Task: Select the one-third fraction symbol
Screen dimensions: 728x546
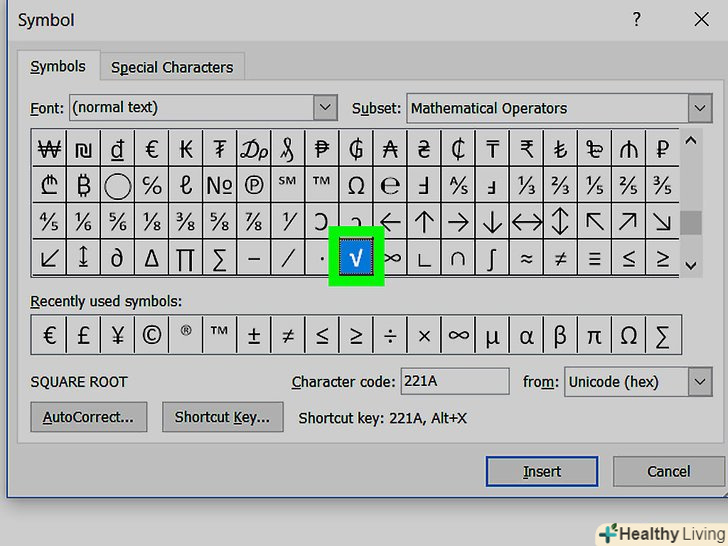Action: click(x=526, y=184)
